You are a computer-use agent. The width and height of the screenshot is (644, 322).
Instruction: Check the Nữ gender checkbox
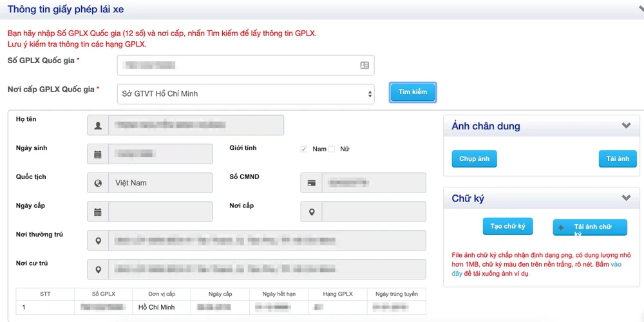pyautogui.click(x=332, y=149)
